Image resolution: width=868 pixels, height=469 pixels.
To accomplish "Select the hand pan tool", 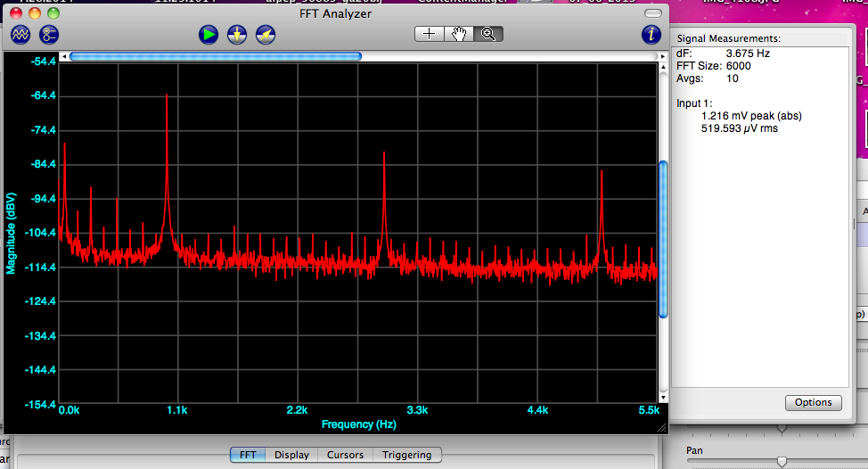I will click(x=458, y=35).
